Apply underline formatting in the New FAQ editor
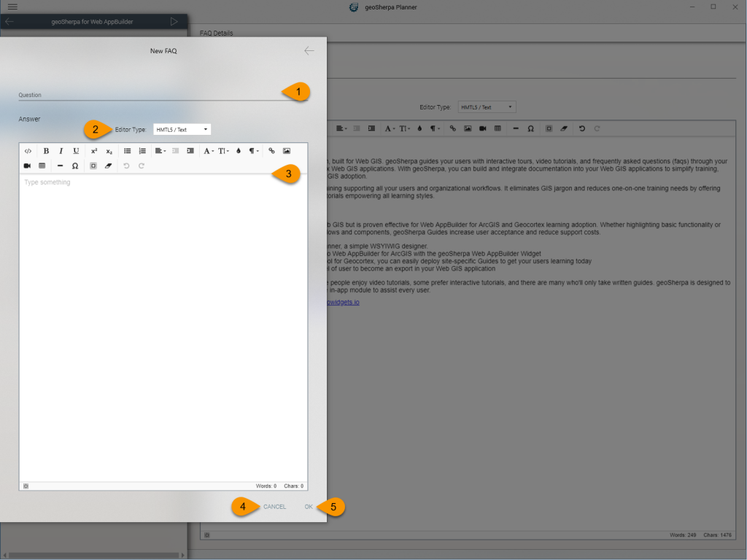 point(76,151)
